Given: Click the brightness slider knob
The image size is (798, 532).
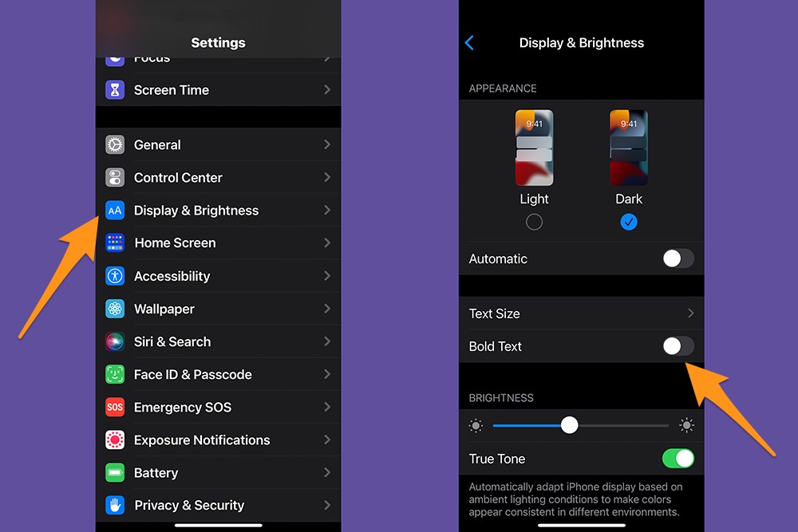Looking at the screenshot, I should click(569, 425).
